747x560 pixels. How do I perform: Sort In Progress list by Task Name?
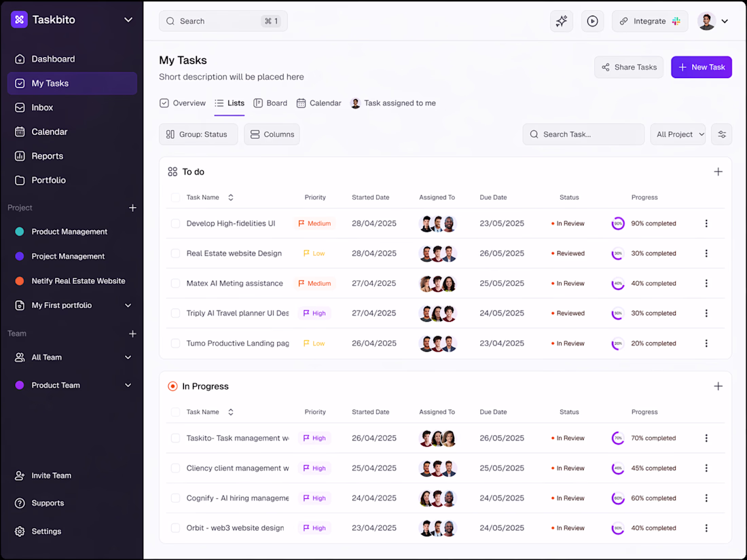[231, 412]
